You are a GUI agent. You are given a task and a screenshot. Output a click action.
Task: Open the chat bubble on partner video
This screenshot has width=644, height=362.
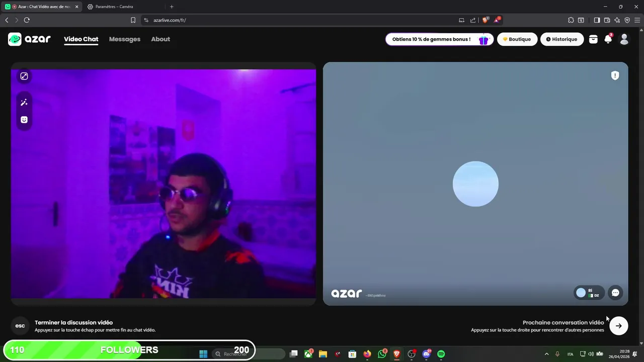point(615,293)
